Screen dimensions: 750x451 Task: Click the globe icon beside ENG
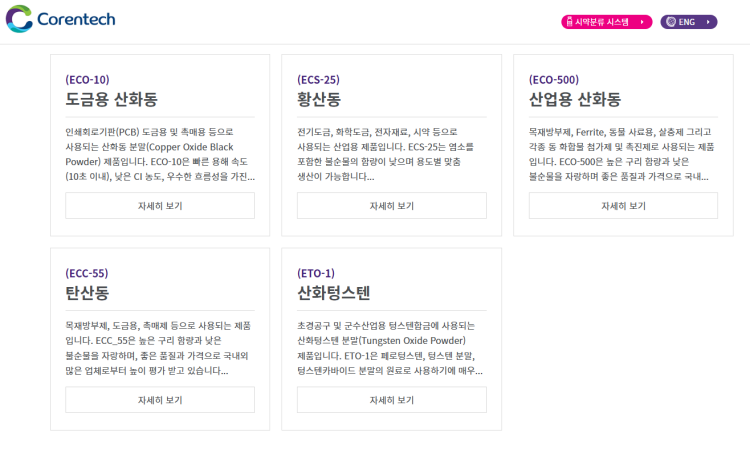670,21
